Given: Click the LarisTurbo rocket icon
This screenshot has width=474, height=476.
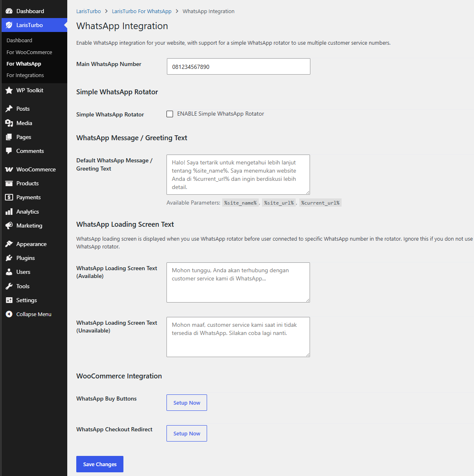Looking at the screenshot, I should (x=9, y=25).
